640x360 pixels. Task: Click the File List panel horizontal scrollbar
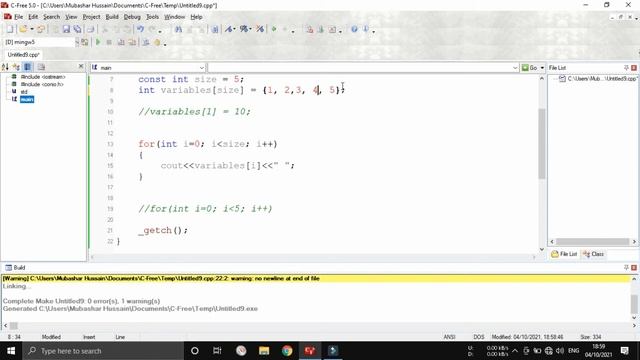(593, 242)
